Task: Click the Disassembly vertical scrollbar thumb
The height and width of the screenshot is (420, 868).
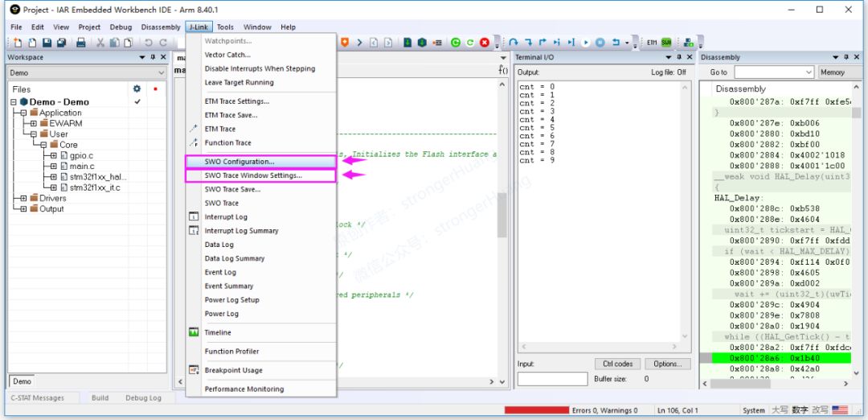Action: pyautogui.click(x=857, y=113)
